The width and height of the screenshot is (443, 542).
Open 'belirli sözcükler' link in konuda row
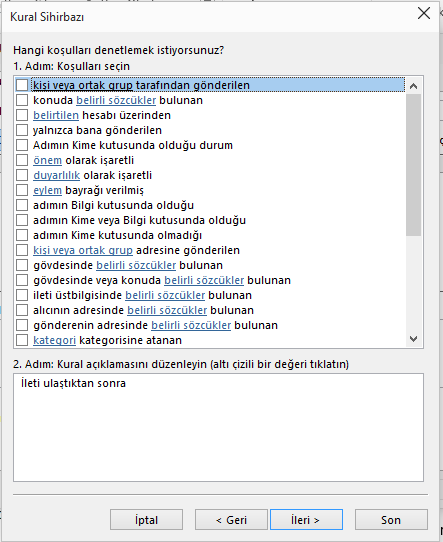116,100
